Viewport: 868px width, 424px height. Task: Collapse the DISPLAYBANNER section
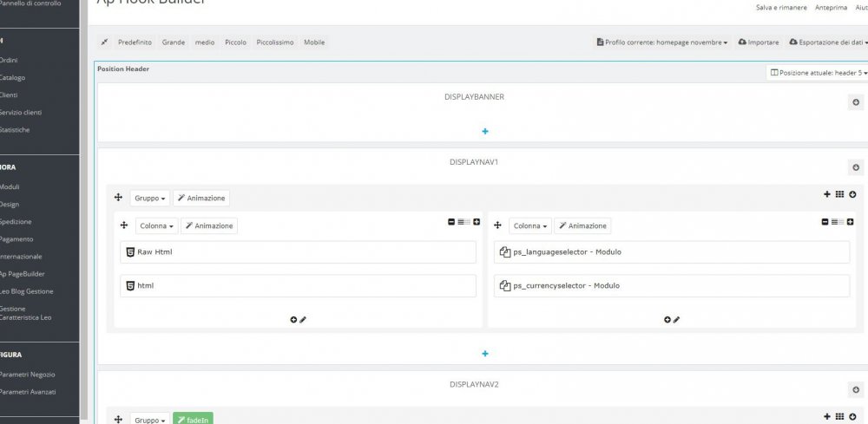[856, 102]
